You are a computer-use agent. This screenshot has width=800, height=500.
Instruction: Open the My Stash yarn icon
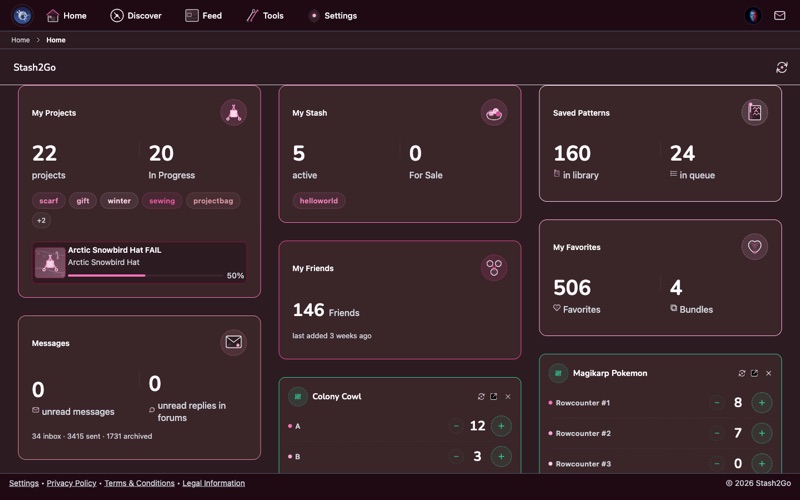[493, 113]
